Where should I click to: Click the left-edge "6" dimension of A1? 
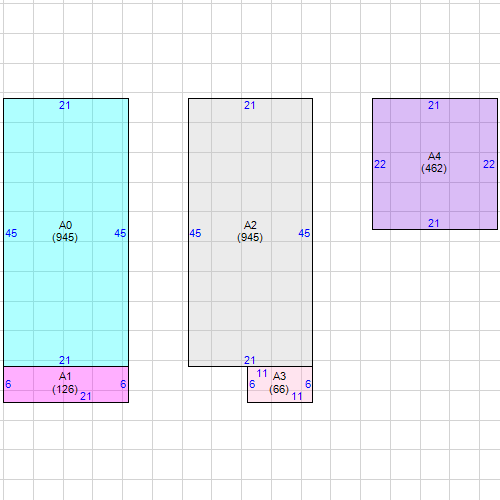[x=8, y=384]
